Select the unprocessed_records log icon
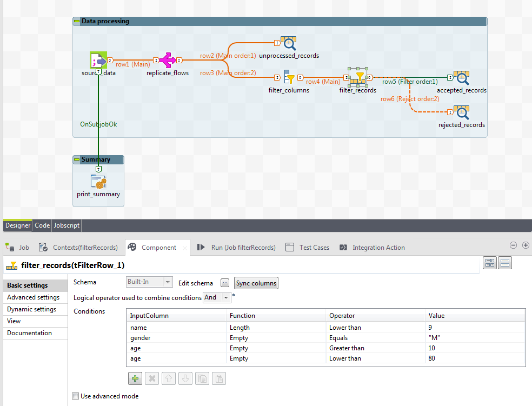 click(289, 43)
